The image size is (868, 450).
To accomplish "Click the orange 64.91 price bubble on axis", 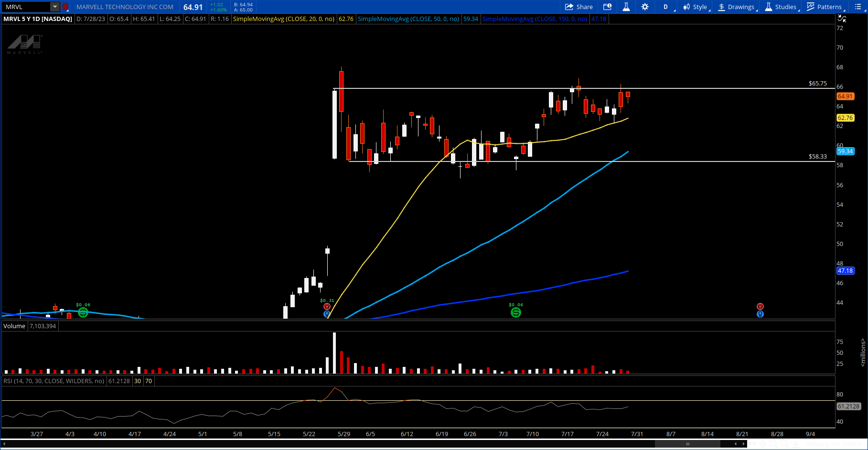I will click(845, 96).
